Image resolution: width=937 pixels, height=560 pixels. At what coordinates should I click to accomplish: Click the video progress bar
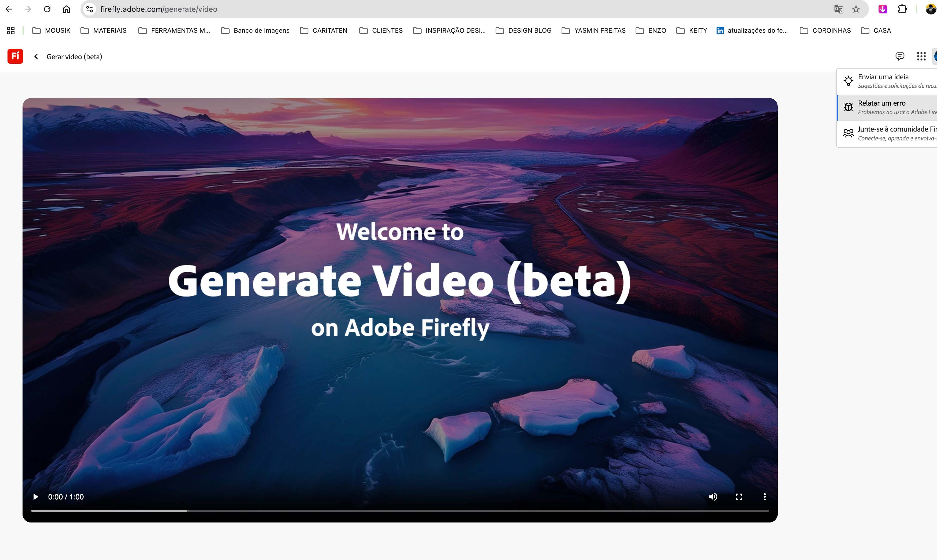click(x=400, y=511)
